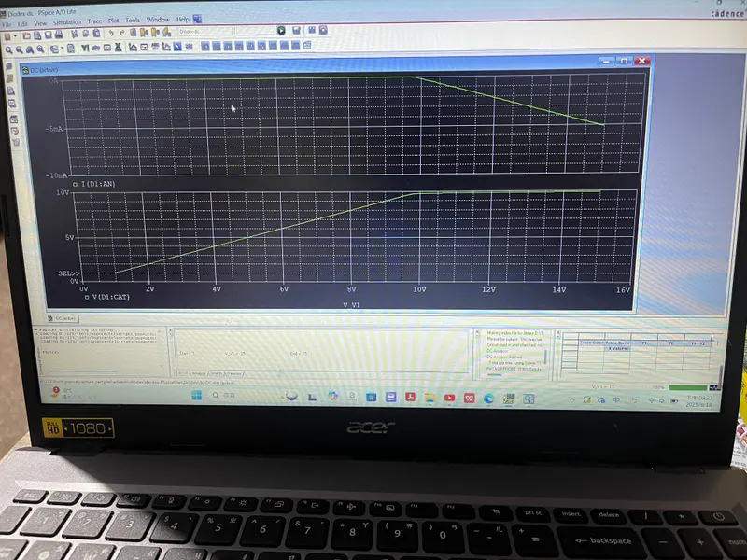Open the Simulation menu
The image size is (747, 560).
[66, 21]
